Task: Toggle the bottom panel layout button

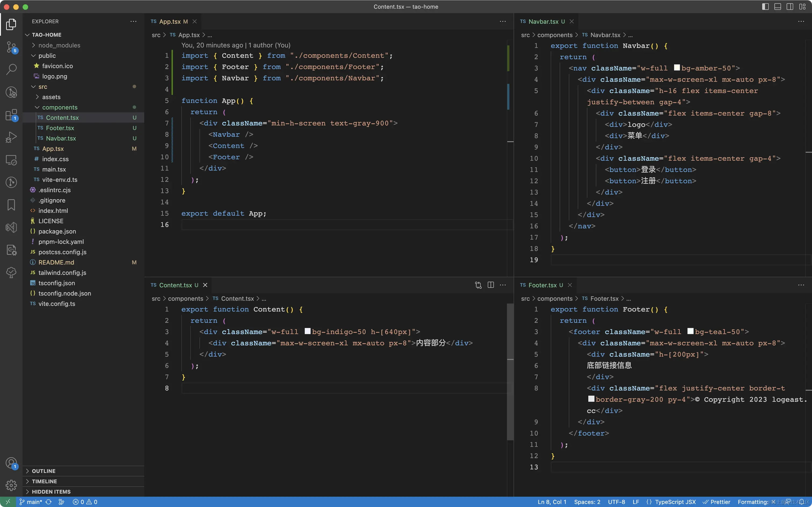Action: (x=777, y=7)
